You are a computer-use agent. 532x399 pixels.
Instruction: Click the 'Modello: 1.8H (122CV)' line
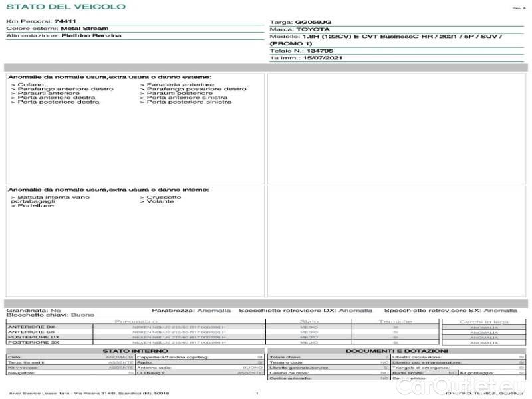tap(386, 37)
